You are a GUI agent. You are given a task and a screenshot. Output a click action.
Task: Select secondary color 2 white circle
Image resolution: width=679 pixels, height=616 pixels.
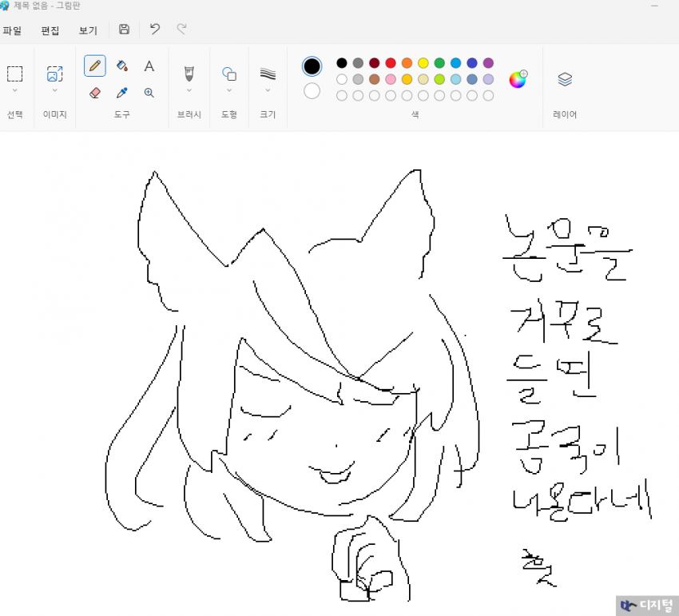click(312, 91)
